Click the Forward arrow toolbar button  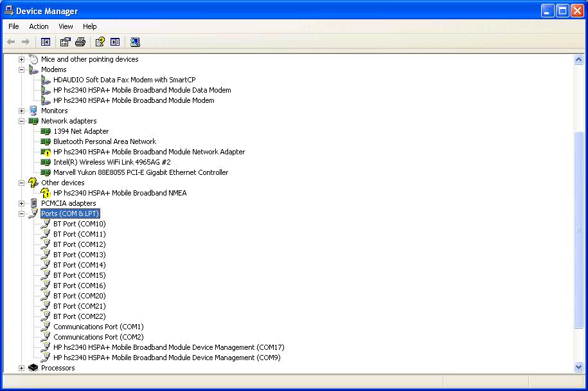[26, 42]
